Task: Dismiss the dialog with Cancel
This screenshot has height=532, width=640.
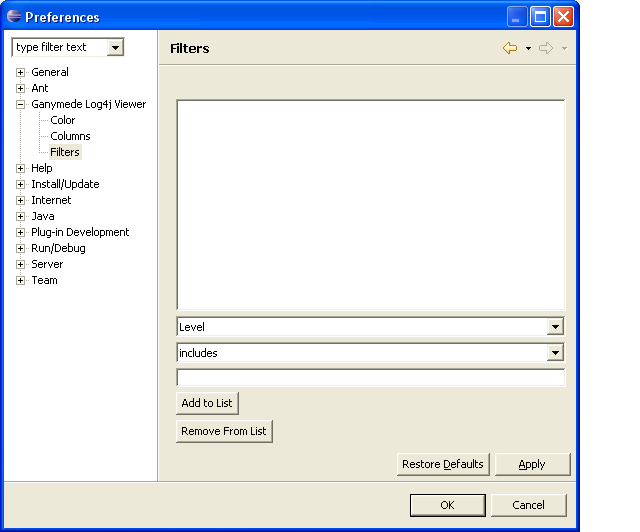Action: pos(528,505)
